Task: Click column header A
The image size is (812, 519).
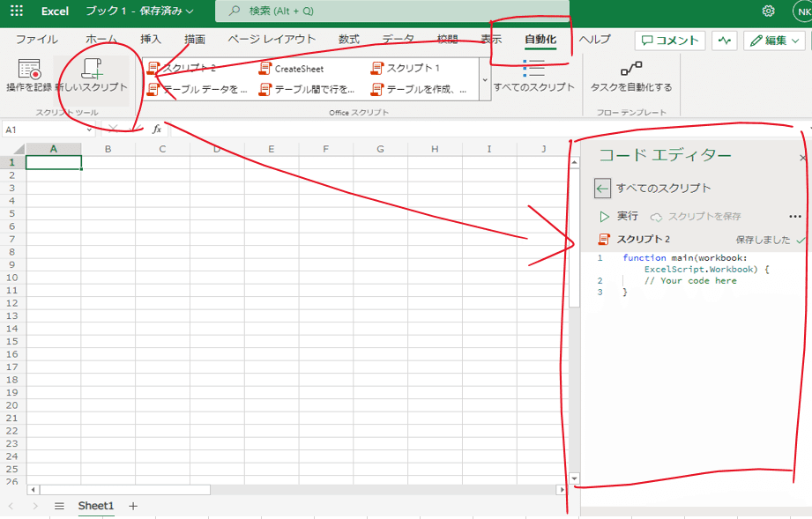Action: 53,149
